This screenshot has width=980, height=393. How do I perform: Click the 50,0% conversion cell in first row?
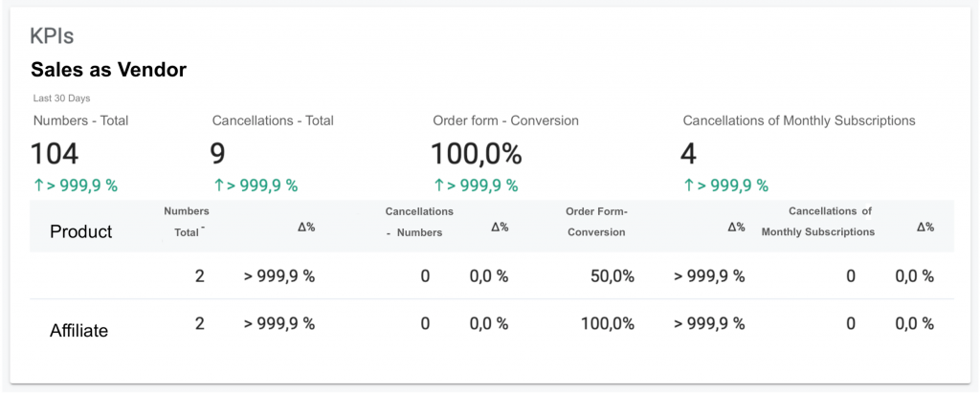pos(612,276)
